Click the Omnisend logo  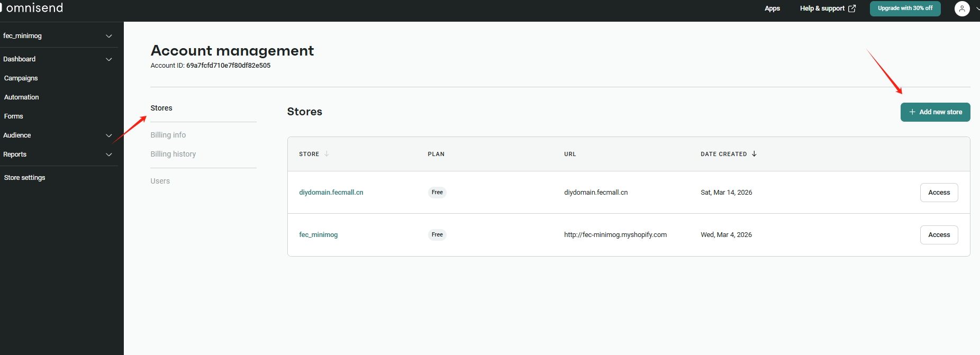pyautogui.click(x=33, y=8)
